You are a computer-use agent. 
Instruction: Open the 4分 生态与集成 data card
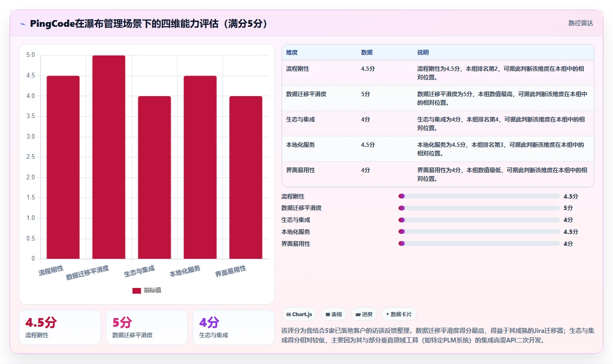point(233,327)
